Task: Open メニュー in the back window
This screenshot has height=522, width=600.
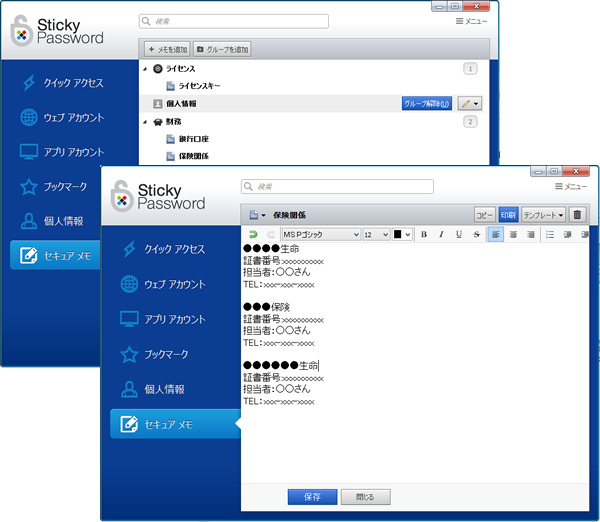Action: tap(471, 21)
